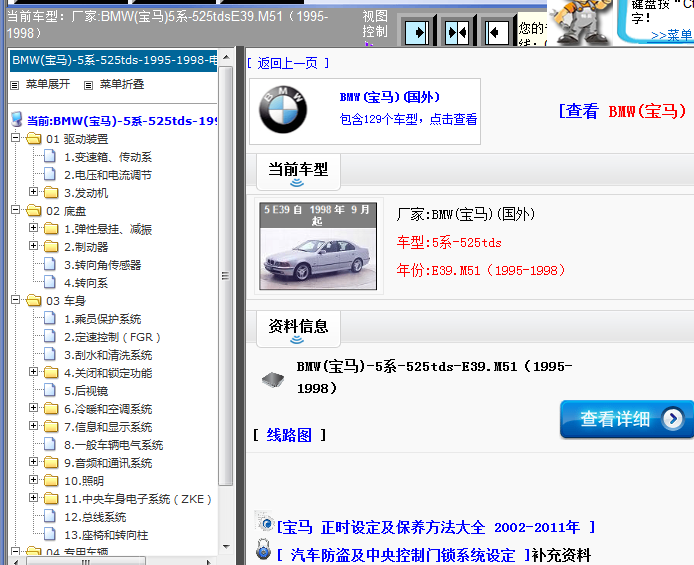Image resolution: width=694 pixels, height=565 pixels.
Task: Click the folder icon of 3.发动机
Action: click(51, 192)
